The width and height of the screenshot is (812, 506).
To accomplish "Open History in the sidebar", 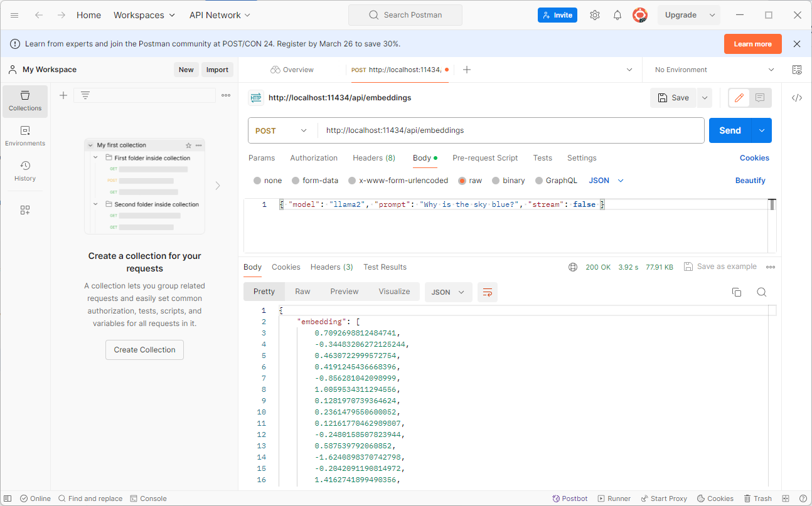I will pos(25,171).
